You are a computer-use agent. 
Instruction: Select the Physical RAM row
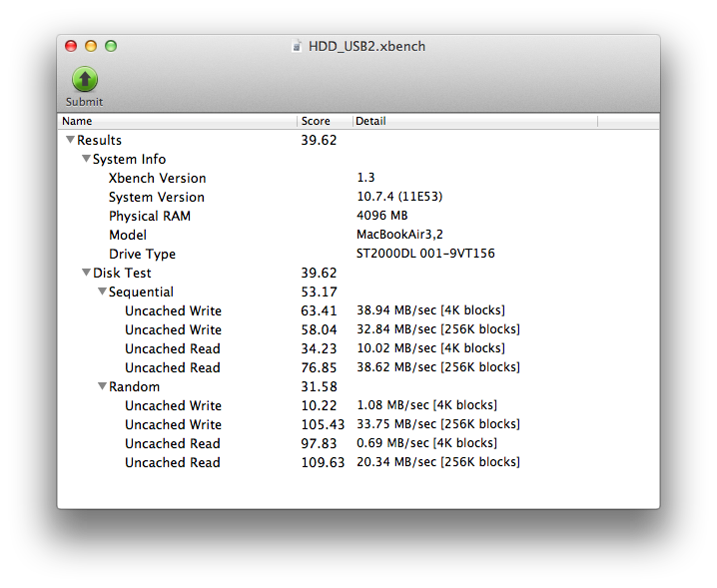[x=358, y=216]
